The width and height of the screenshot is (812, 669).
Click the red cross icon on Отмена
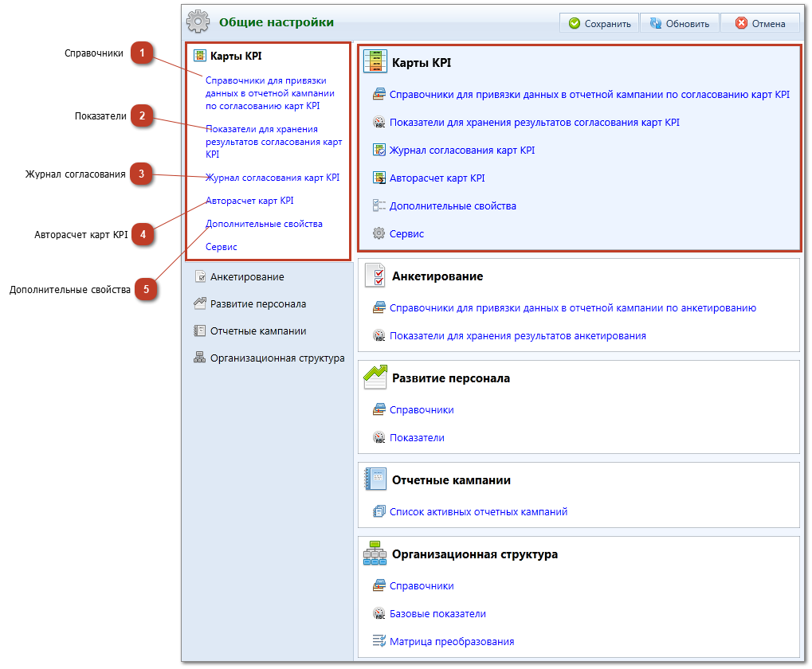[x=742, y=23]
